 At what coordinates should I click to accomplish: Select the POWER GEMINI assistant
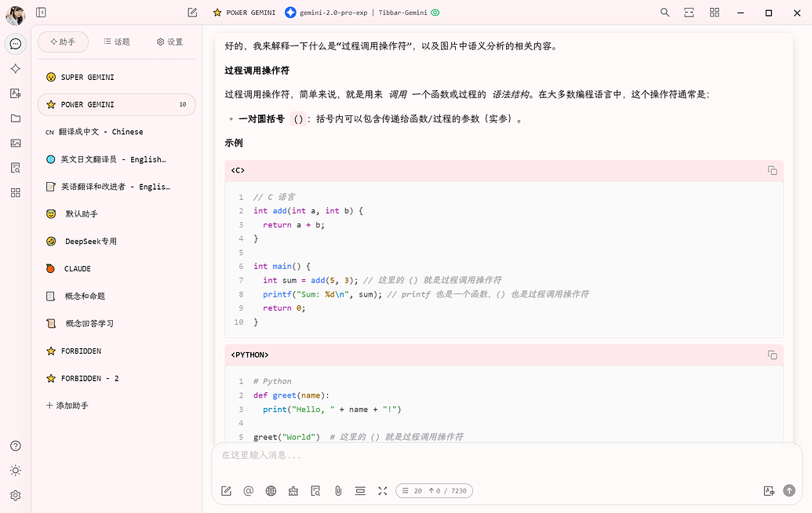coord(117,104)
